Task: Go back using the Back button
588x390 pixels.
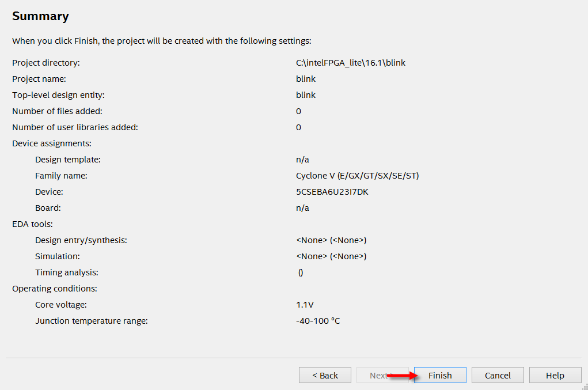Action: [x=325, y=375]
